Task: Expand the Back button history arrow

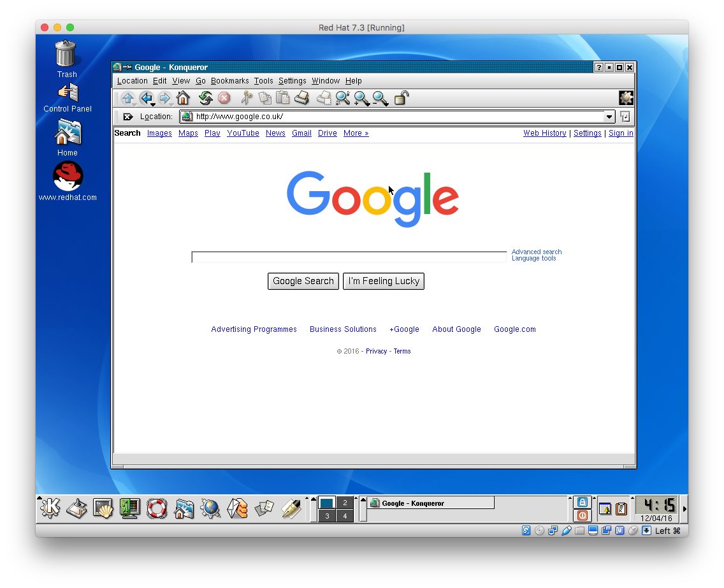Action: click(153, 104)
